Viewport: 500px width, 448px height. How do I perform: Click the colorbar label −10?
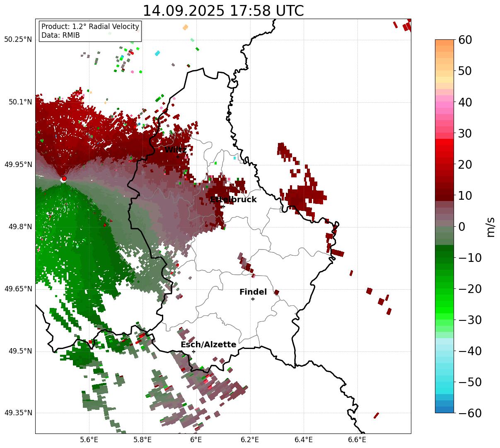pyautogui.click(x=470, y=258)
